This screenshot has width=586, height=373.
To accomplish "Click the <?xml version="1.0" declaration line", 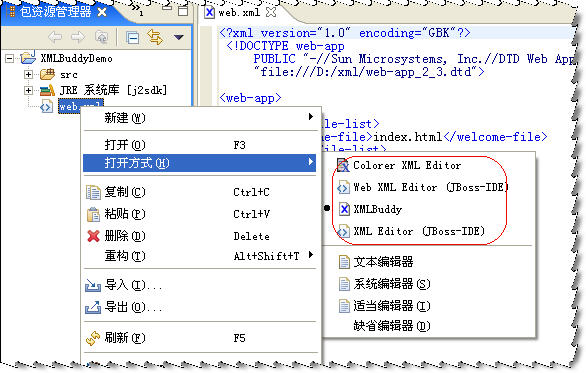I will [x=345, y=33].
